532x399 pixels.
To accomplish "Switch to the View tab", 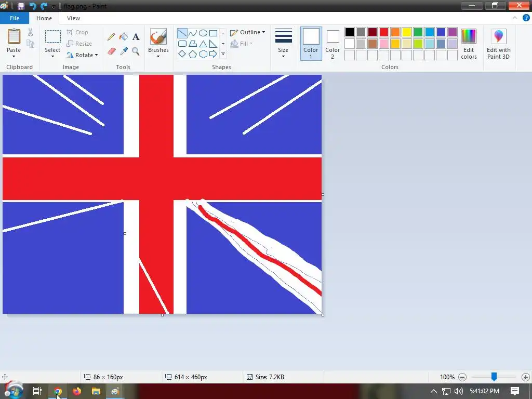I will [x=73, y=18].
